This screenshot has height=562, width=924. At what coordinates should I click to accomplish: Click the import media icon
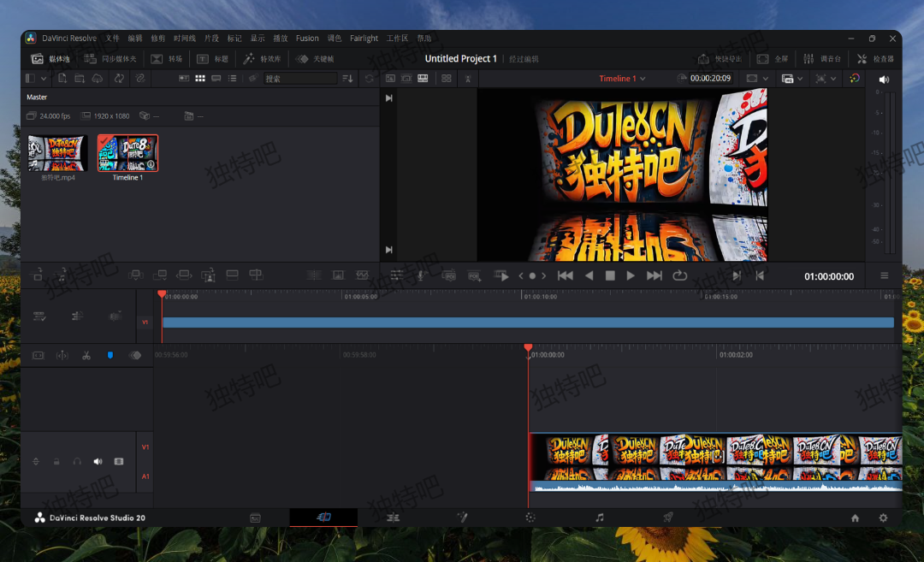point(62,79)
